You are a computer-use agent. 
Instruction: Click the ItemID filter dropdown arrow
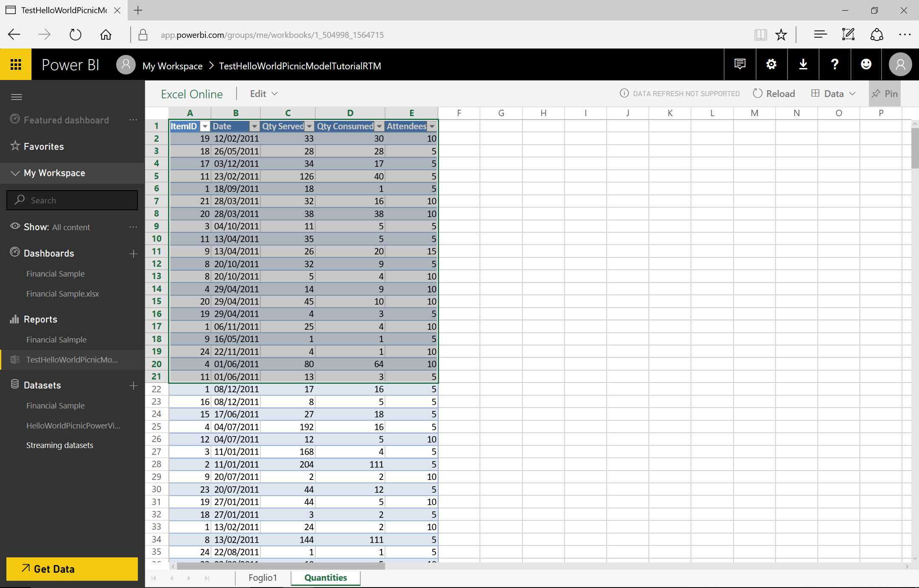pyautogui.click(x=205, y=126)
